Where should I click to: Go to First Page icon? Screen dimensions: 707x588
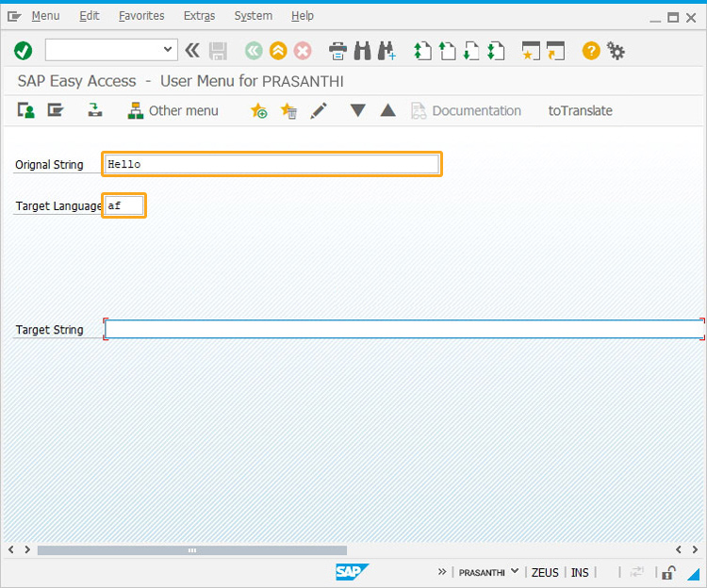pyautogui.click(x=422, y=51)
